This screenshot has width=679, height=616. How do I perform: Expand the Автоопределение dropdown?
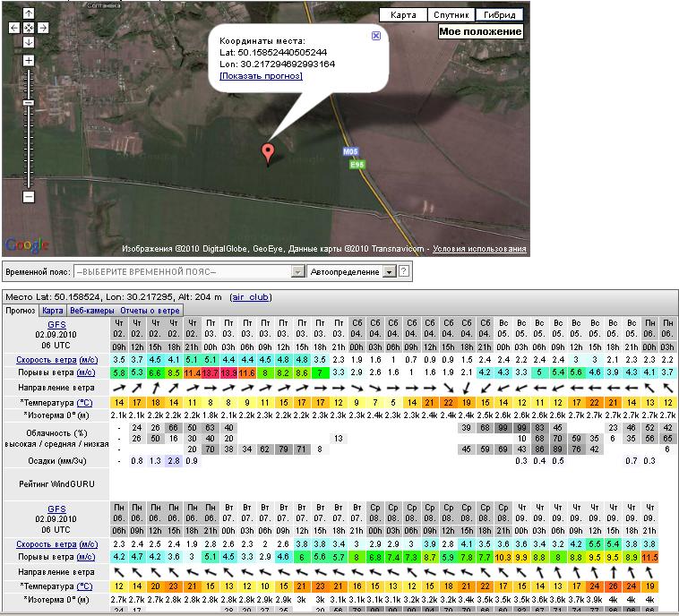click(351, 271)
